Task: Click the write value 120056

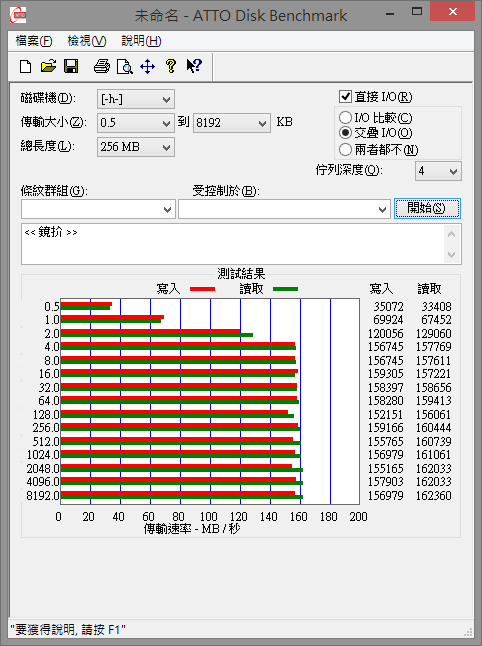Action: point(385,333)
